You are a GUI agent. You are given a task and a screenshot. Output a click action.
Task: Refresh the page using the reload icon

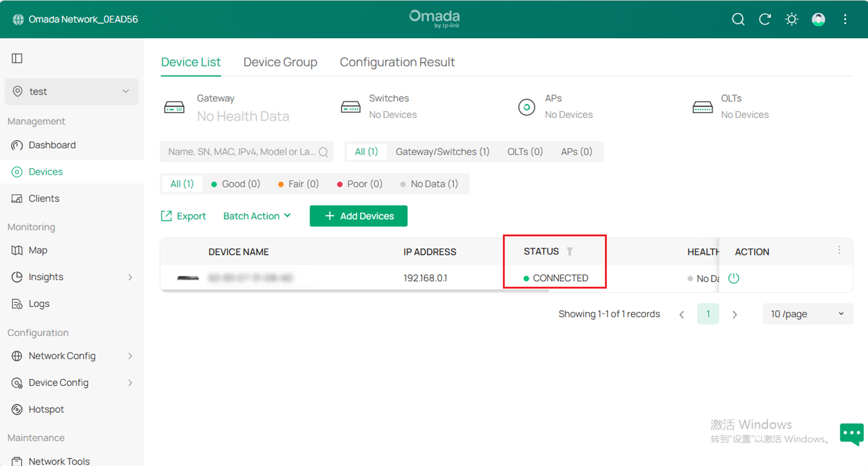pos(765,19)
